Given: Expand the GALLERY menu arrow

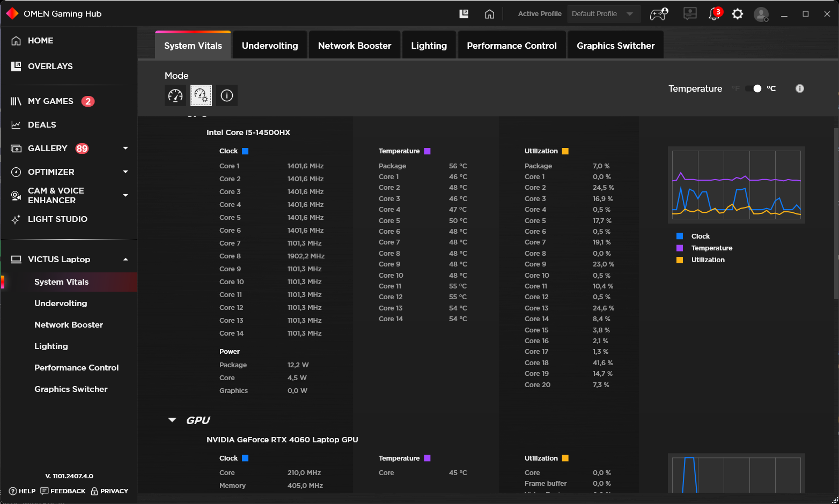Looking at the screenshot, I should pos(126,148).
